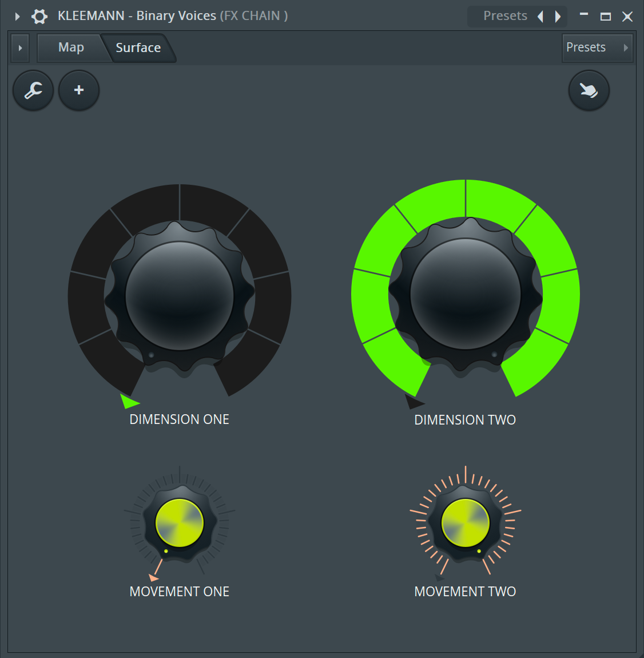
Task: Open the plugin gear options icon
Action: point(39,16)
